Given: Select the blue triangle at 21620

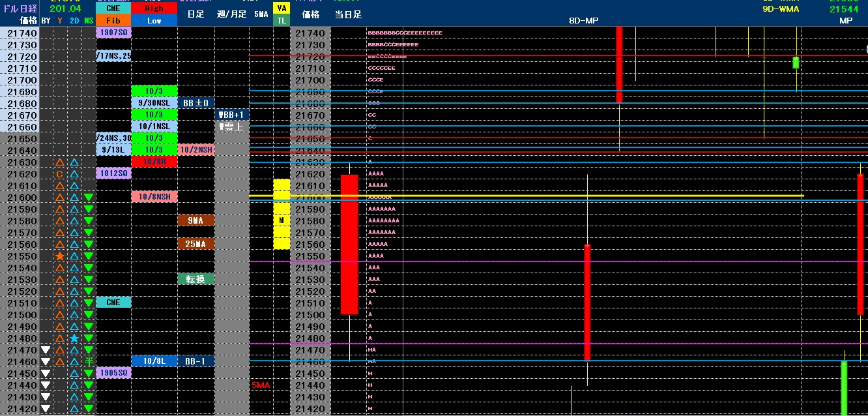Looking at the screenshot, I should point(74,174).
